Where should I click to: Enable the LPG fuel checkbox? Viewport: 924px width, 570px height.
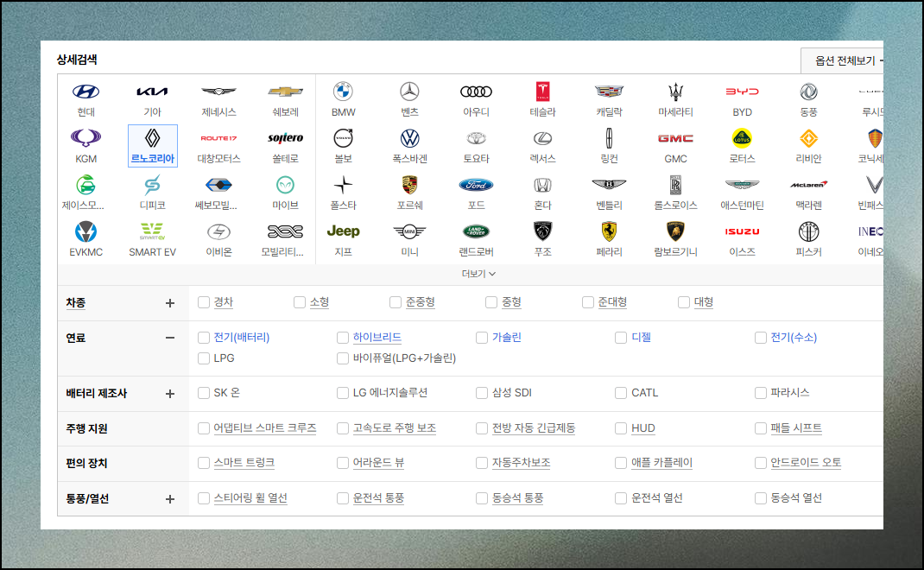tap(204, 358)
